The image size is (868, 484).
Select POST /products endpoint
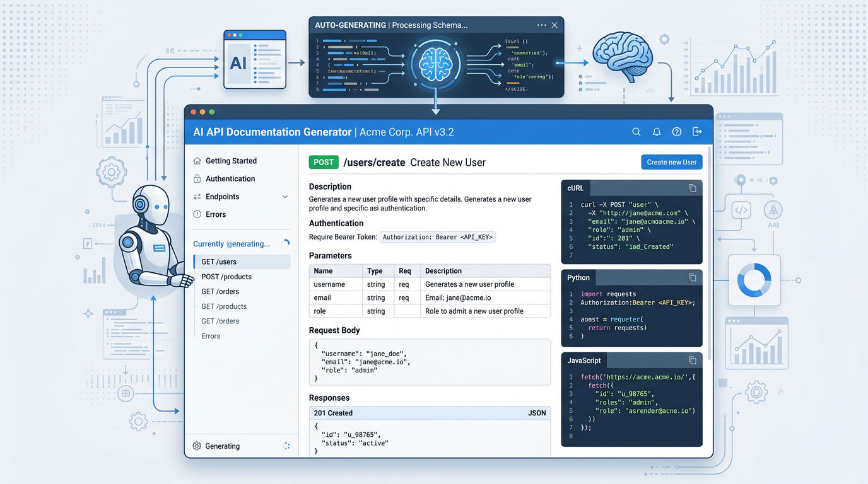[x=226, y=277]
